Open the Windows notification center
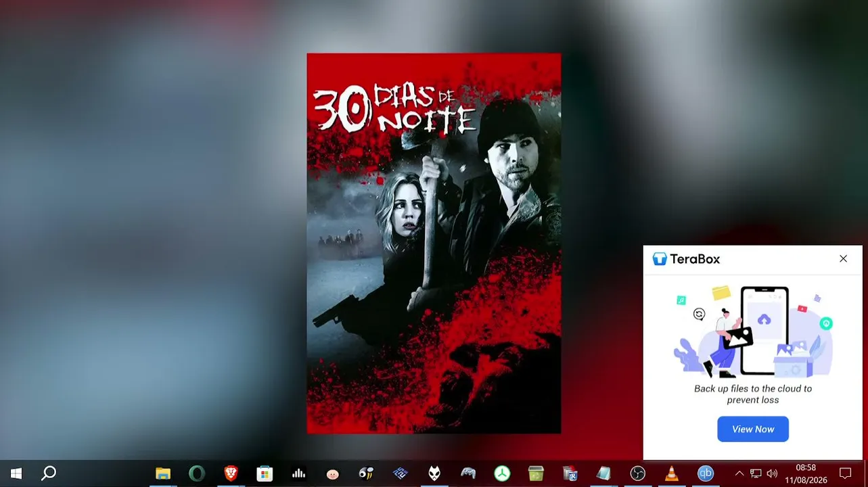This screenshot has height=487, width=868. 845,473
